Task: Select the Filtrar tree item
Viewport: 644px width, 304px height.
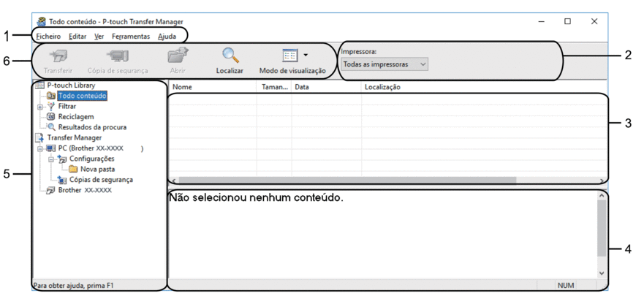Action: pyautogui.click(x=67, y=107)
